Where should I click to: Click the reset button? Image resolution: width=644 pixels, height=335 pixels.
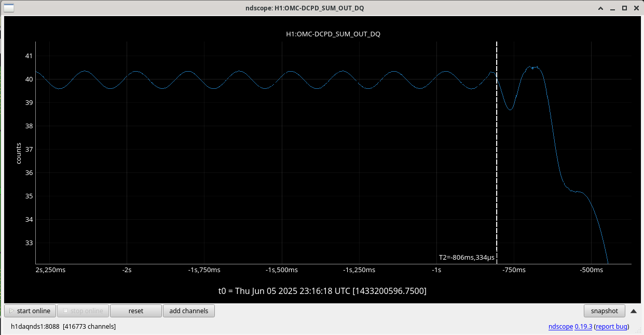(x=136, y=311)
